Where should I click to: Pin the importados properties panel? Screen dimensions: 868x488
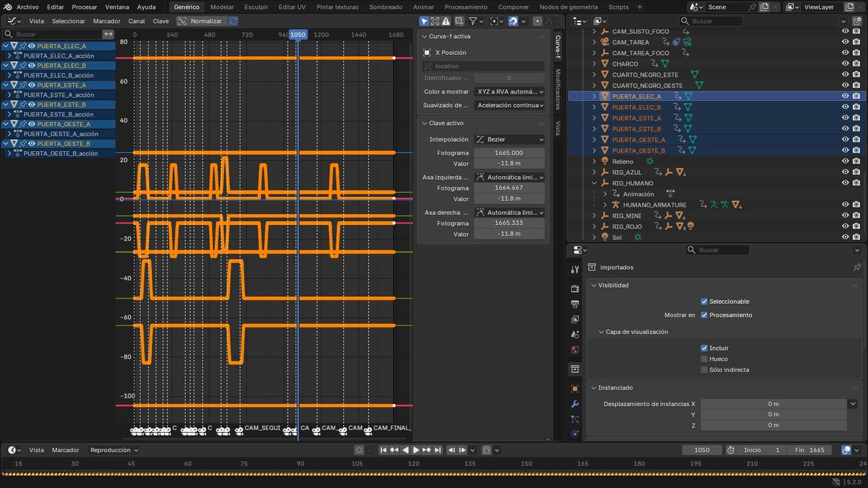[x=856, y=267]
